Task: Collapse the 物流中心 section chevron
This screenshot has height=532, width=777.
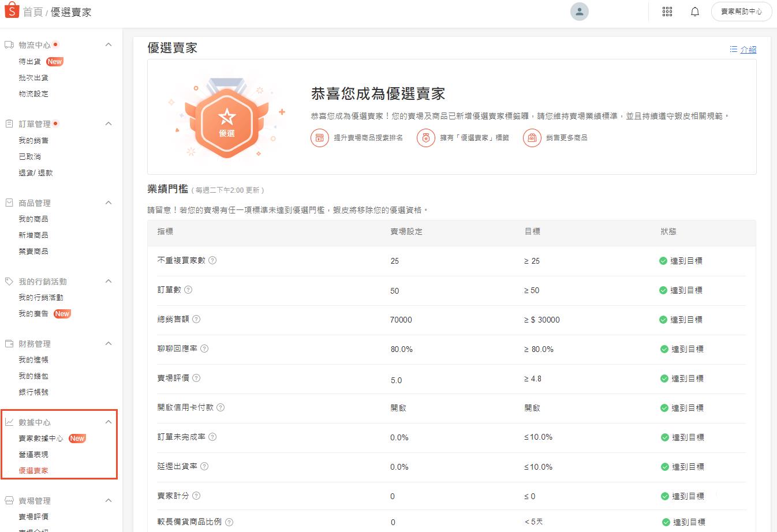Action: [x=108, y=45]
